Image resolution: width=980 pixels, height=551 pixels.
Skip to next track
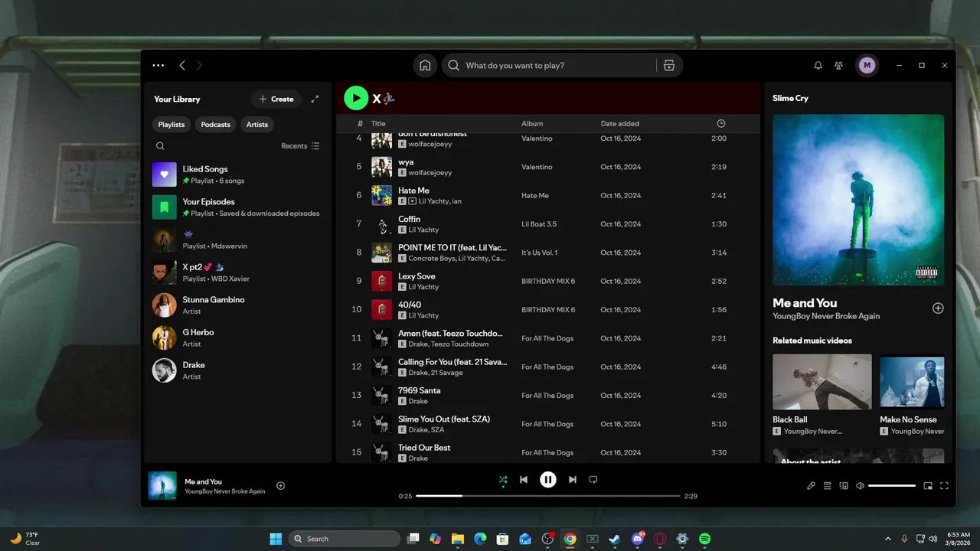[x=573, y=480]
